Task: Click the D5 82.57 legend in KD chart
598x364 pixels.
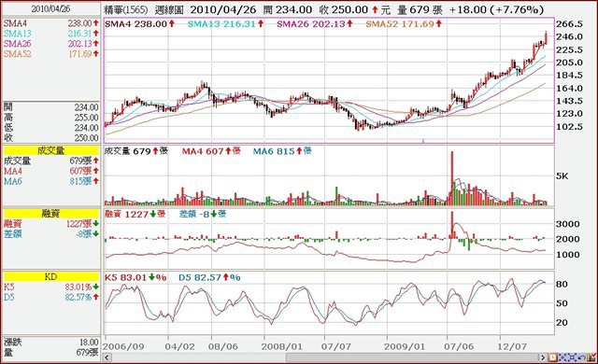Action: click(209, 277)
